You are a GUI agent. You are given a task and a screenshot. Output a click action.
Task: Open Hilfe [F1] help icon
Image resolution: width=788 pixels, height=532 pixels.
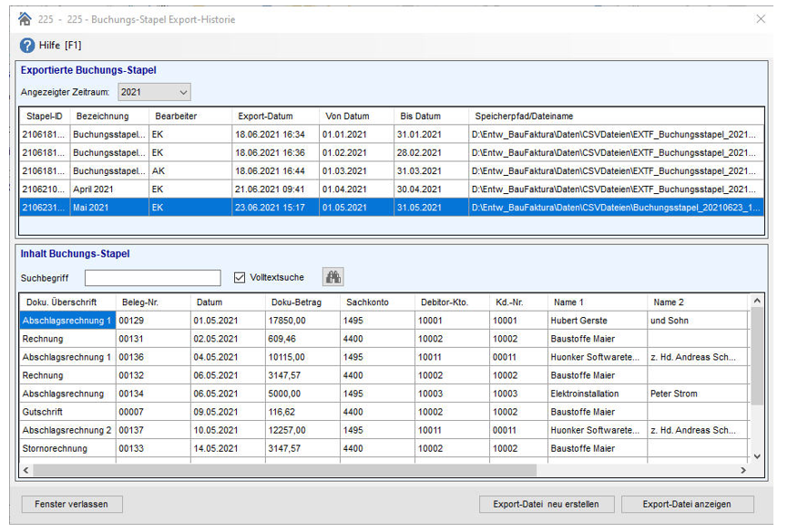[27, 46]
